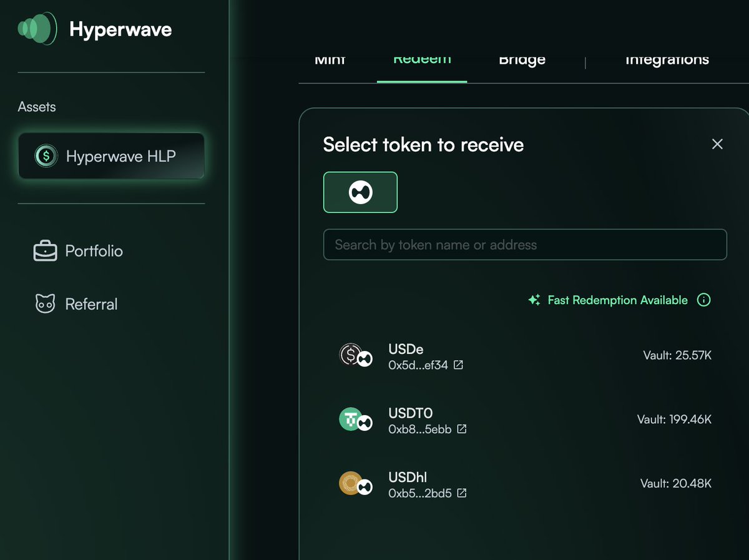Click the USDT0 token icon

point(355,420)
